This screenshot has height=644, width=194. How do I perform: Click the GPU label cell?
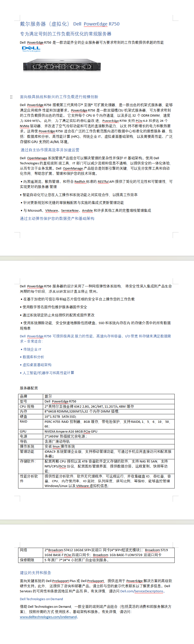(31, 432)
